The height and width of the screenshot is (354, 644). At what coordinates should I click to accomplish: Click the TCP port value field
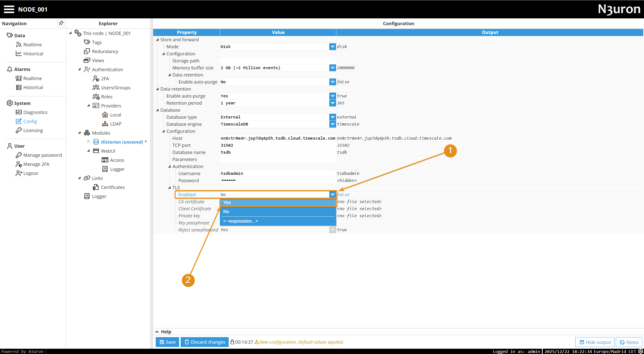[x=277, y=145]
